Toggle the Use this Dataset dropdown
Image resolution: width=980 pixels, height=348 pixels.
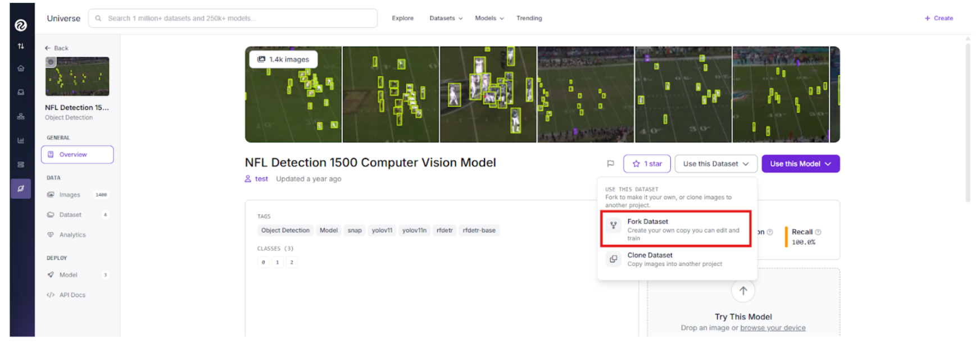coord(716,164)
